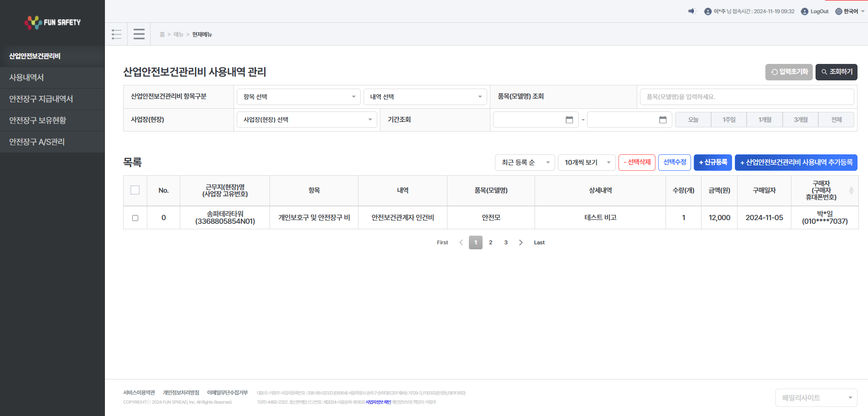Screen dimensions: 868x416
Task: Click the 입력초기화 reset button
Action: coord(789,72)
